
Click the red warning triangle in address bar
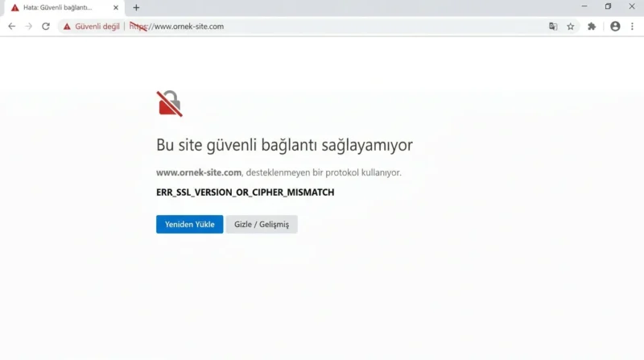pos(67,27)
